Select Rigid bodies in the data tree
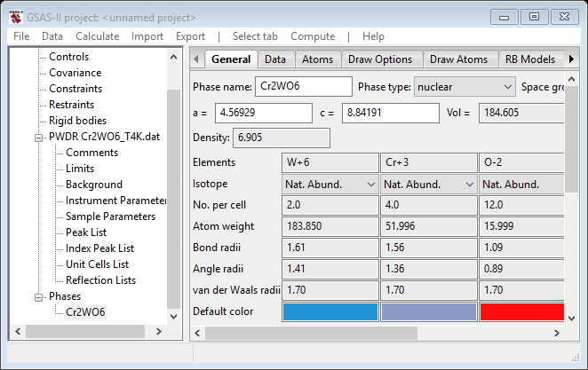588x370 pixels. pos(77,121)
